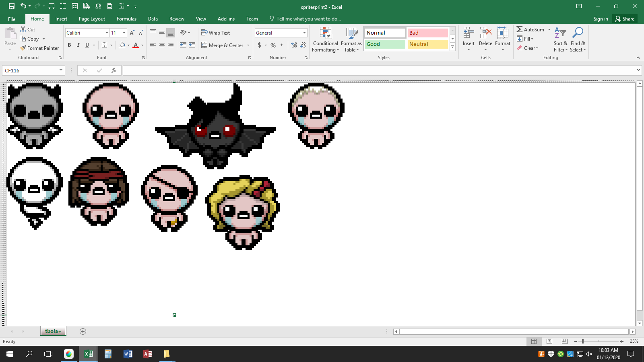Open the Fill dropdown
This screenshot has width=644, height=362.
[525, 39]
